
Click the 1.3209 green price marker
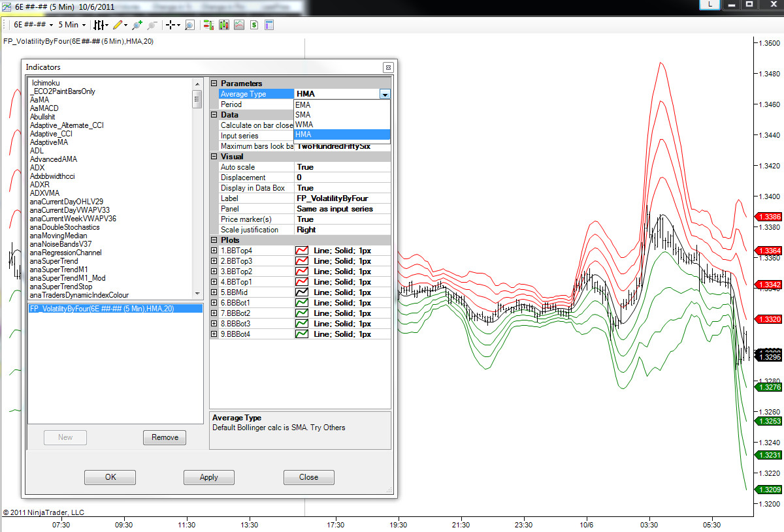(768, 489)
